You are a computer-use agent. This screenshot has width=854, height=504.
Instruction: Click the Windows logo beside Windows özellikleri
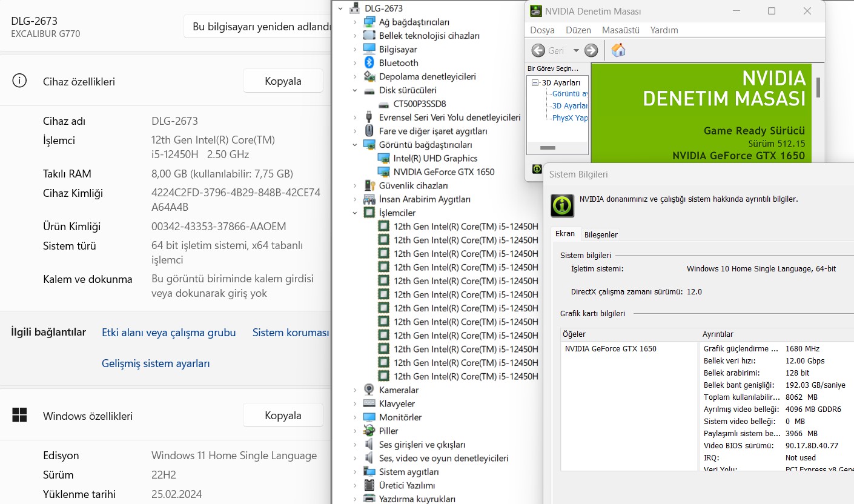tap(19, 415)
